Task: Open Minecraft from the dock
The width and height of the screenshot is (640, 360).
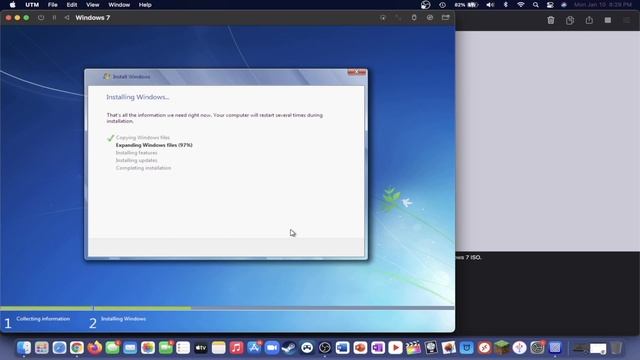Action: tap(501, 348)
